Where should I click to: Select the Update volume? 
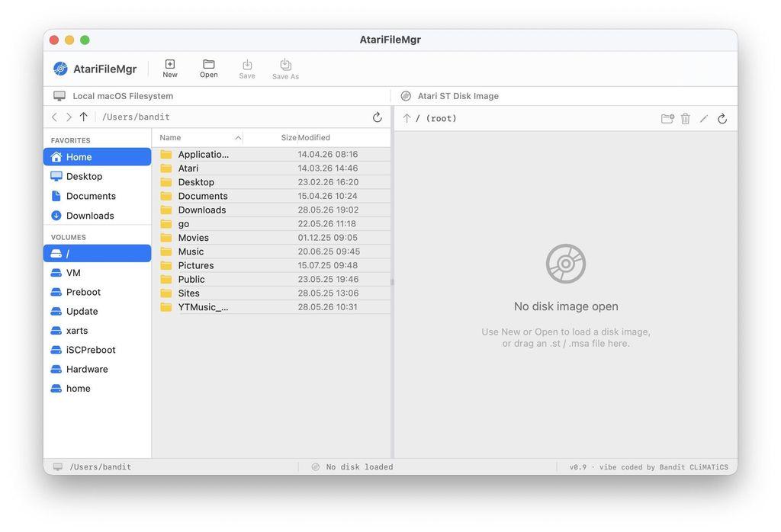(x=97, y=312)
